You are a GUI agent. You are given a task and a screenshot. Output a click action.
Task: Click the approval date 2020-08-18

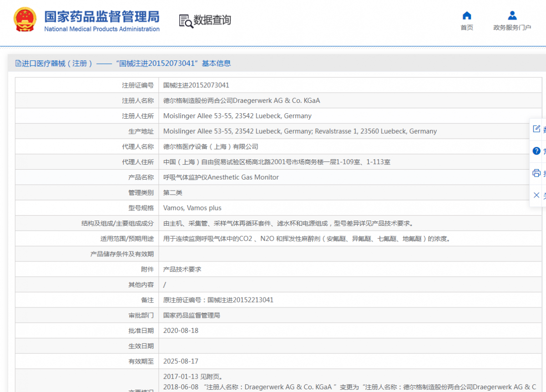(181, 331)
